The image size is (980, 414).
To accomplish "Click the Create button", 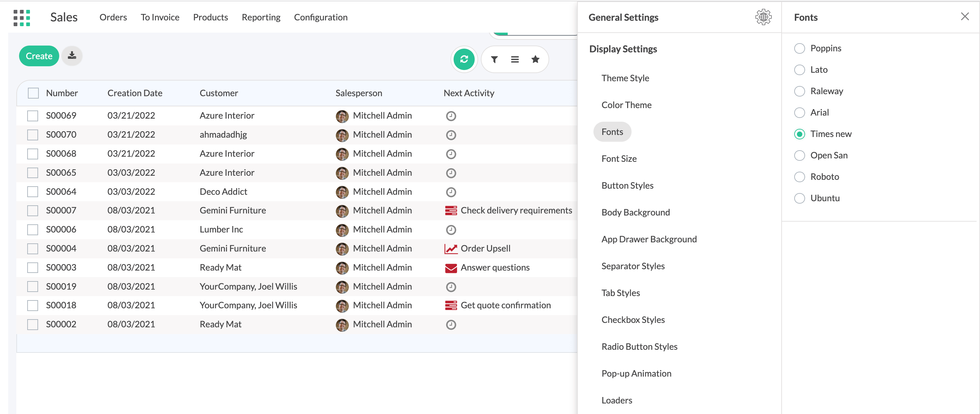I will coord(39,56).
